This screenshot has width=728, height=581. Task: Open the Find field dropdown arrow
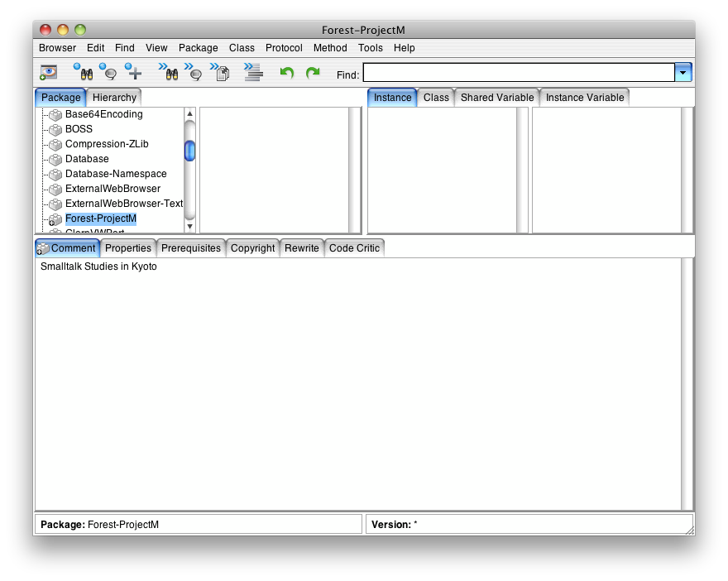click(683, 73)
